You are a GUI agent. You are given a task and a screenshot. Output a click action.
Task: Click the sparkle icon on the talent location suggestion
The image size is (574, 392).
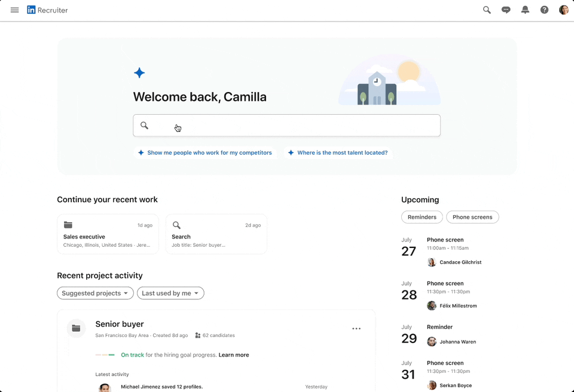click(291, 152)
